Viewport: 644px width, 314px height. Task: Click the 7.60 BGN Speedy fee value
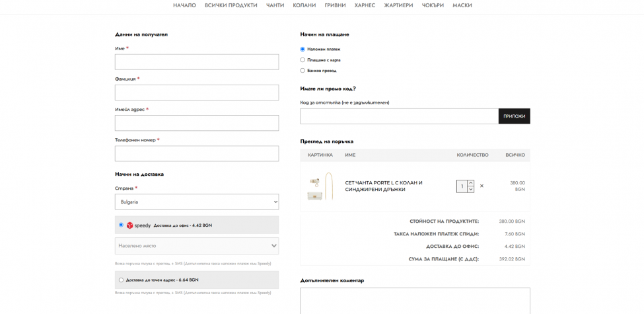coord(515,234)
